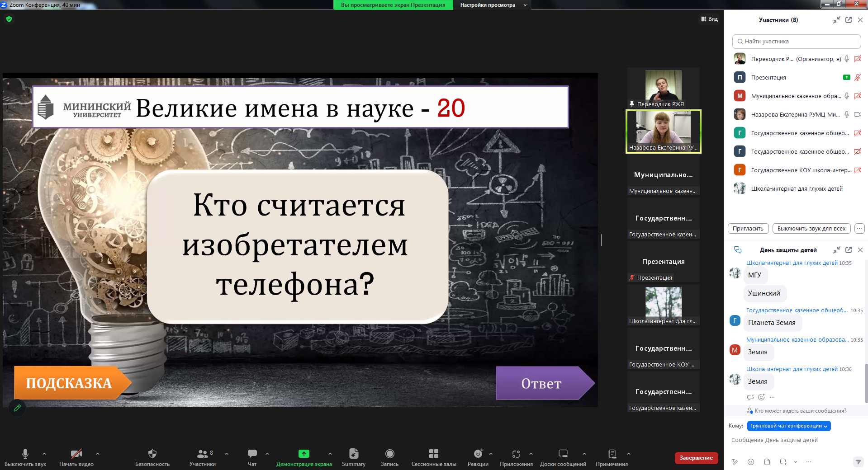This screenshot has width=868, height=470.
Task: Click Переводчик РЖЯ video thumbnail
Action: point(663,88)
